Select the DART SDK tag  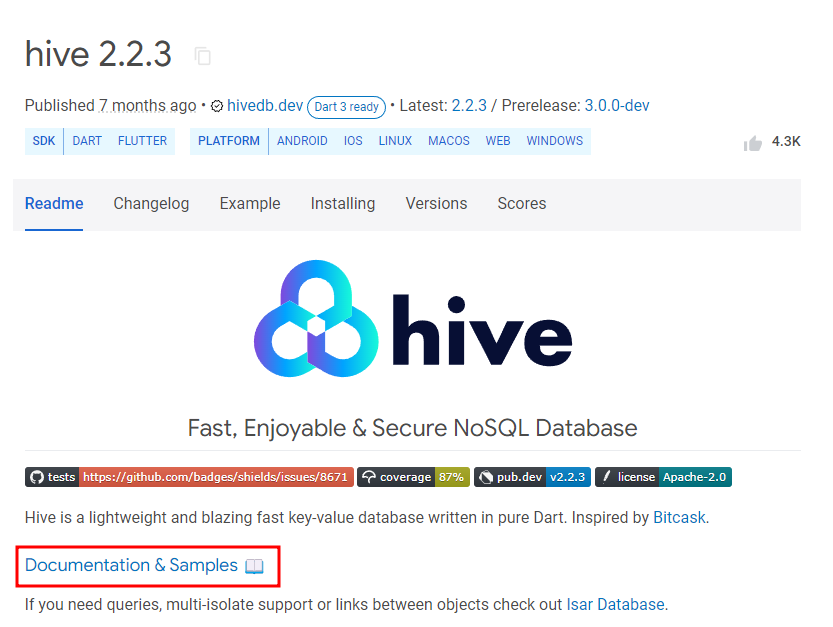[x=87, y=141]
